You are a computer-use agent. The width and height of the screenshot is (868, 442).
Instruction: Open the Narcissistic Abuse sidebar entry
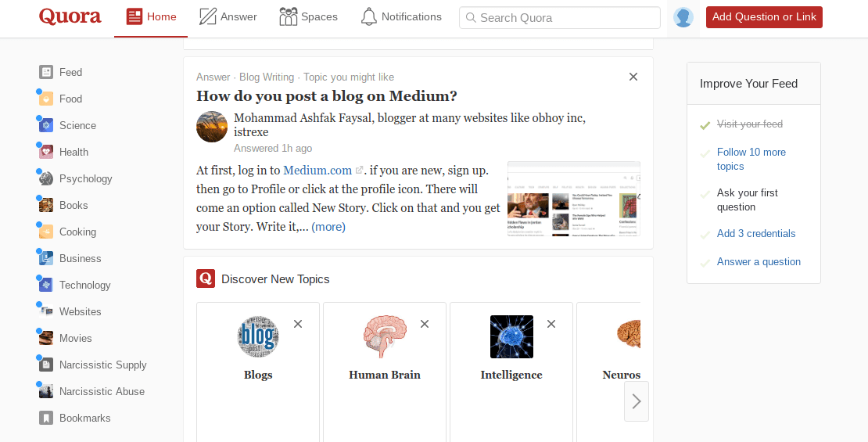[102, 391]
